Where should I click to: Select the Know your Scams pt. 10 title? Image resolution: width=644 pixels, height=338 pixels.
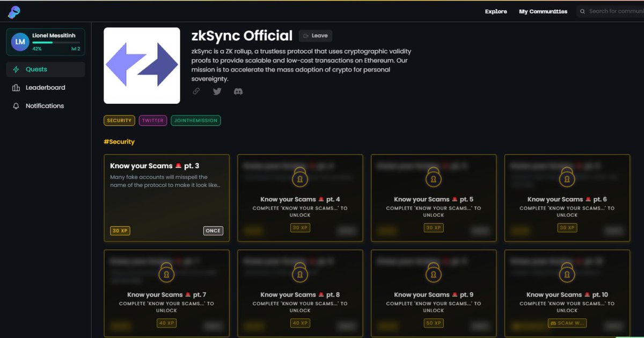tap(567, 295)
